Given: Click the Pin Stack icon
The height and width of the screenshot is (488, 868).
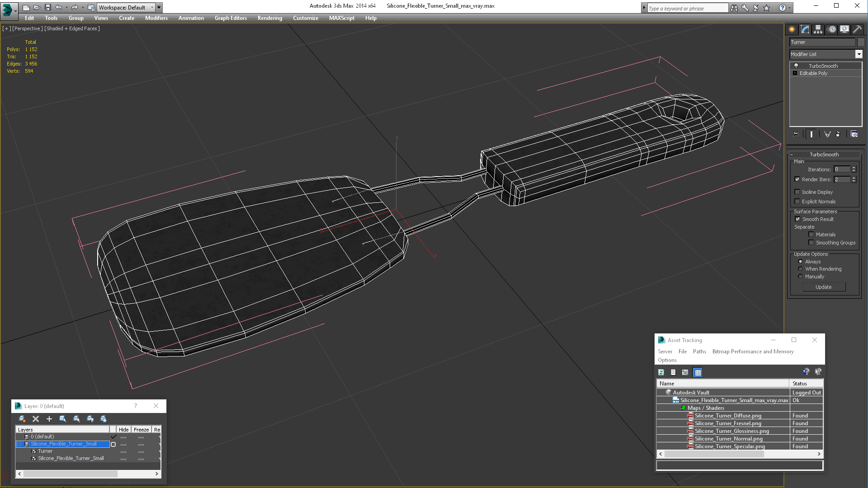Looking at the screenshot, I should pyautogui.click(x=796, y=134).
